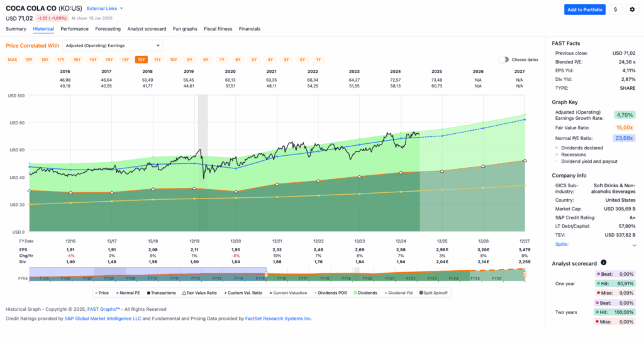Click the left handle of timeline range slider
644x338 pixels.
pyautogui.click(x=266, y=274)
